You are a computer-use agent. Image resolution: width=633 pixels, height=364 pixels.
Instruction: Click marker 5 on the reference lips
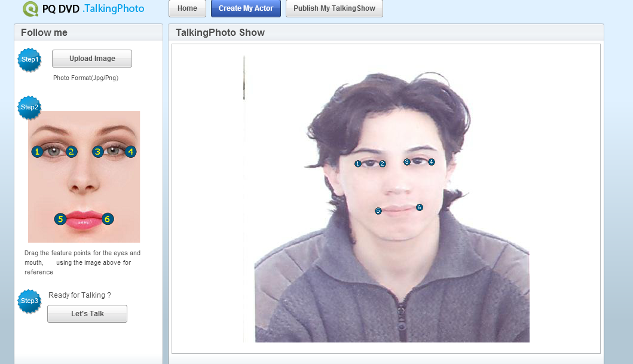coord(60,219)
